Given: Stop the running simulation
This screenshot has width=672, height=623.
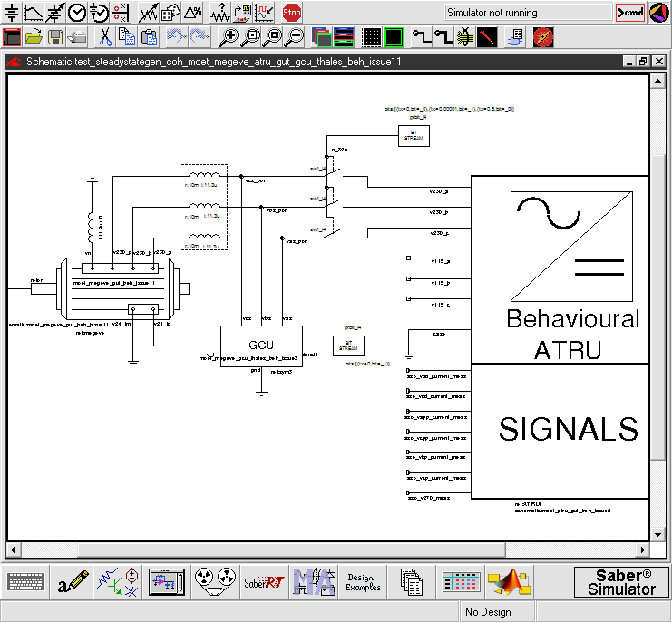Looking at the screenshot, I should coord(291,13).
